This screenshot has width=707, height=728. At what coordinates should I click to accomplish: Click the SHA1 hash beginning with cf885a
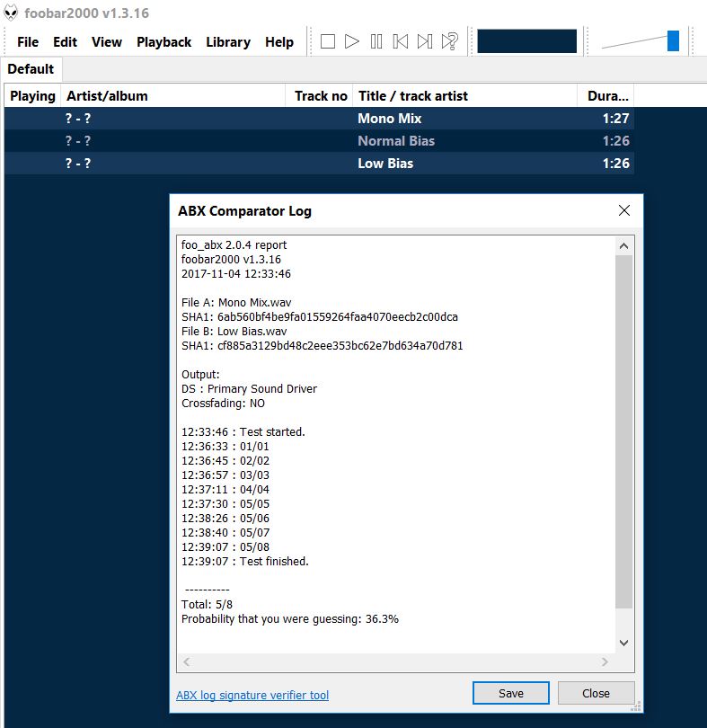(340, 346)
